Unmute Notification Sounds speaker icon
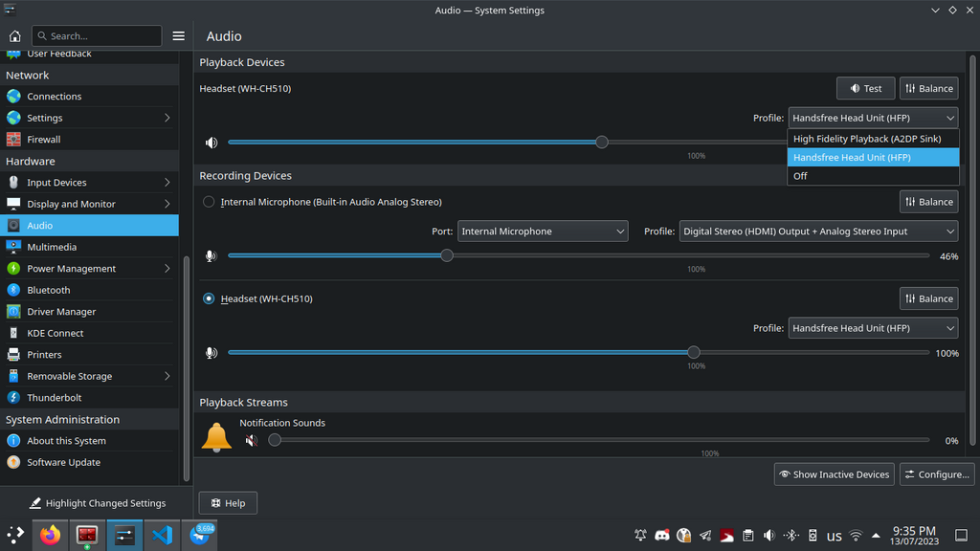Viewport: 980px width, 551px height. pos(251,441)
